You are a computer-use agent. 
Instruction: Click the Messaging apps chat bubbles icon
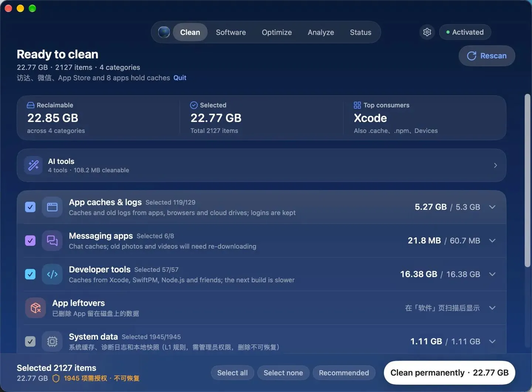(x=52, y=241)
